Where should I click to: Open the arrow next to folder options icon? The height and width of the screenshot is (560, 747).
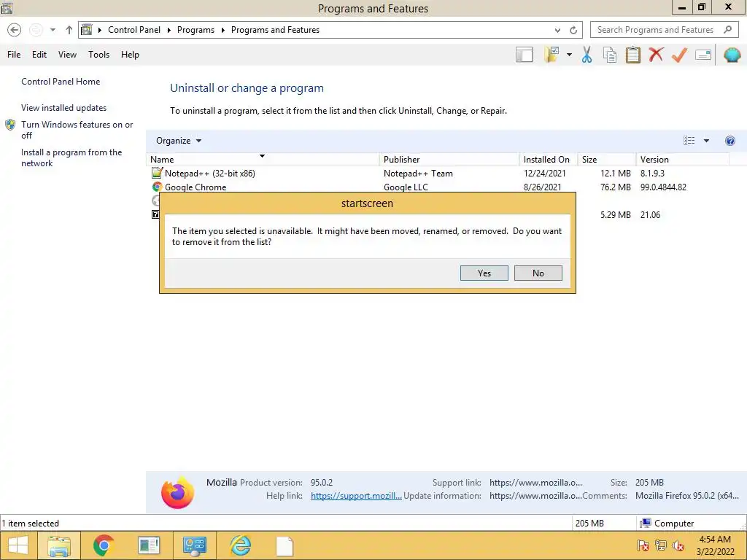pyautogui.click(x=569, y=55)
